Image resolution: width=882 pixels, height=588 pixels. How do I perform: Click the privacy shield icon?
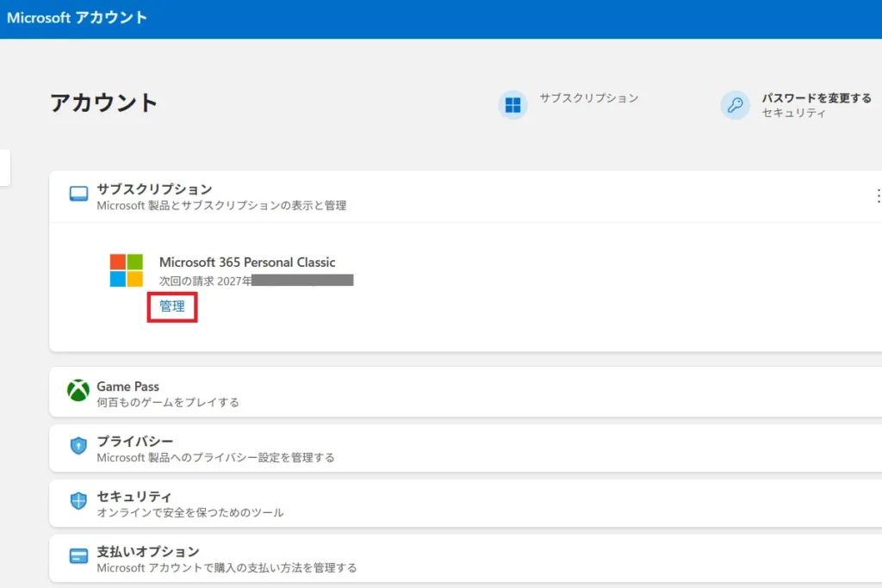pyautogui.click(x=78, y=446)
